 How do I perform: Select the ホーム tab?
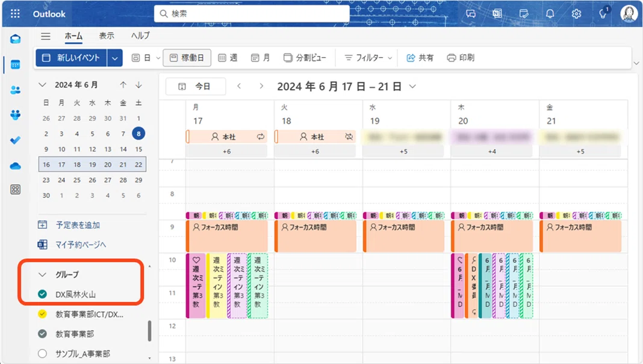tap(73, 36)
